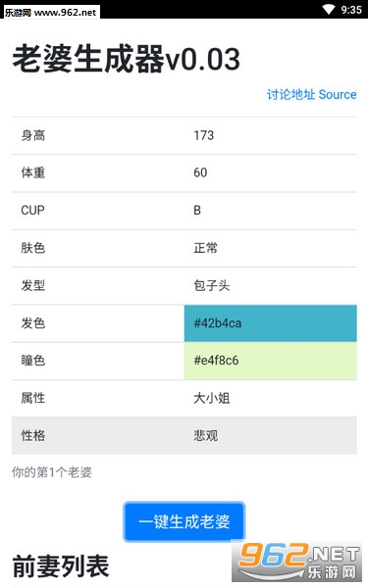Click the 前妻列表 section heading
The height and width of the screenshot is (588, 368).
(x=61, y=565)
